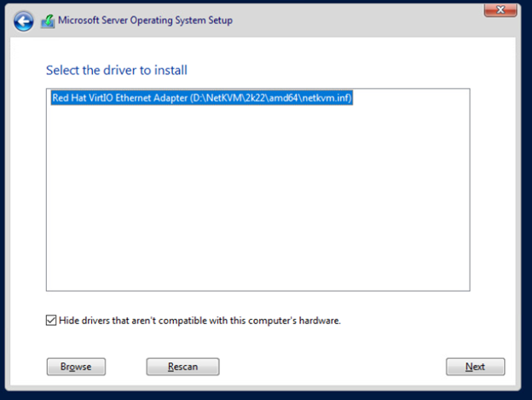Click the 'Hide drivers that aren't compatible' label
532x400 pixels.
tap(199, 321)
